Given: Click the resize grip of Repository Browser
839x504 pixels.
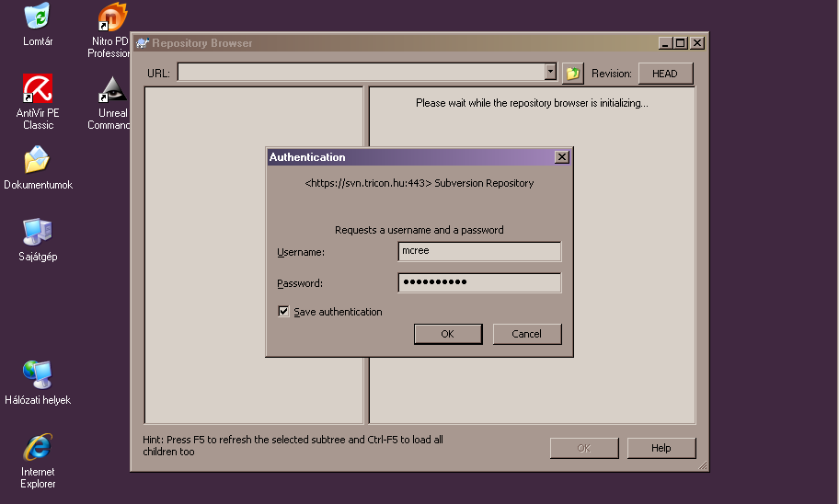Looking at the screenshot, I should [703, 465].
